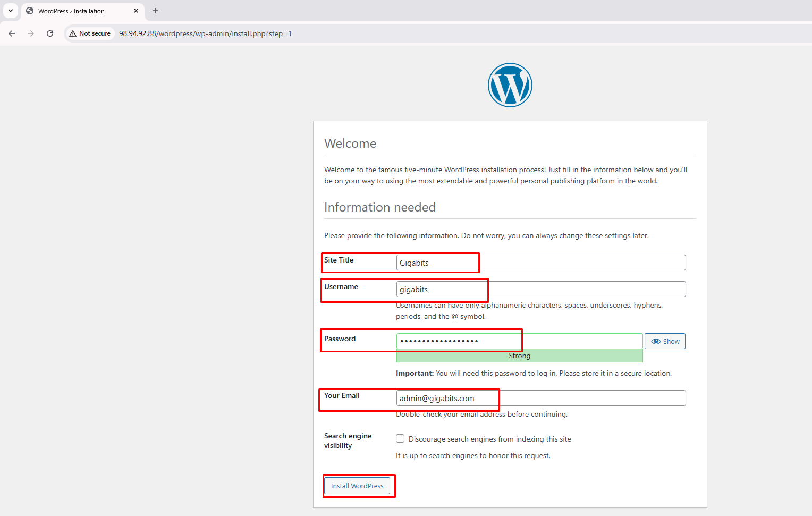This screenshot has height=516, width=812.
Task: Click the browser address bar URL
Action: click(x=205, y=33)
